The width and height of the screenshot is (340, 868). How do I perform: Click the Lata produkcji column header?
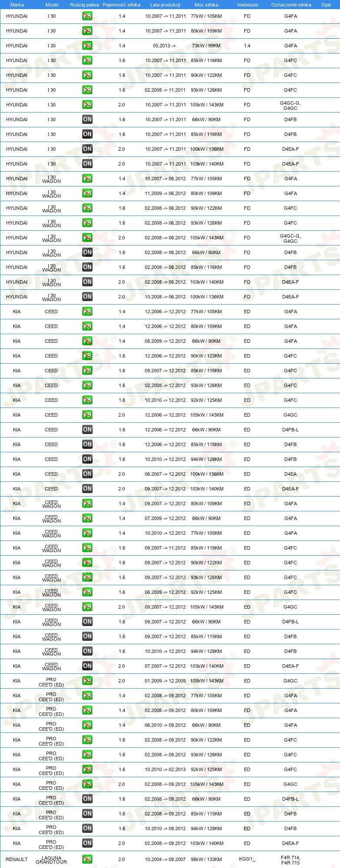165,5
